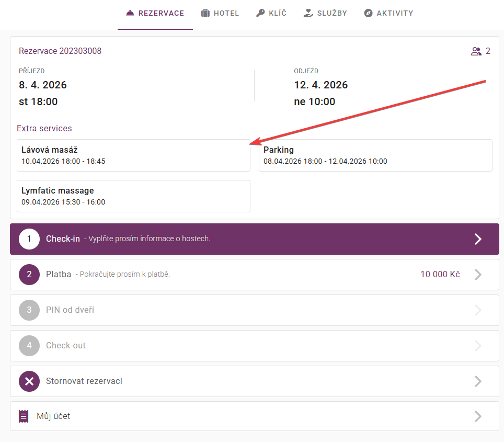Click the bell icon beside Rezervace tab
This screenshot has width=504, height=442.
pyautogui.click(x=130, y=13)
